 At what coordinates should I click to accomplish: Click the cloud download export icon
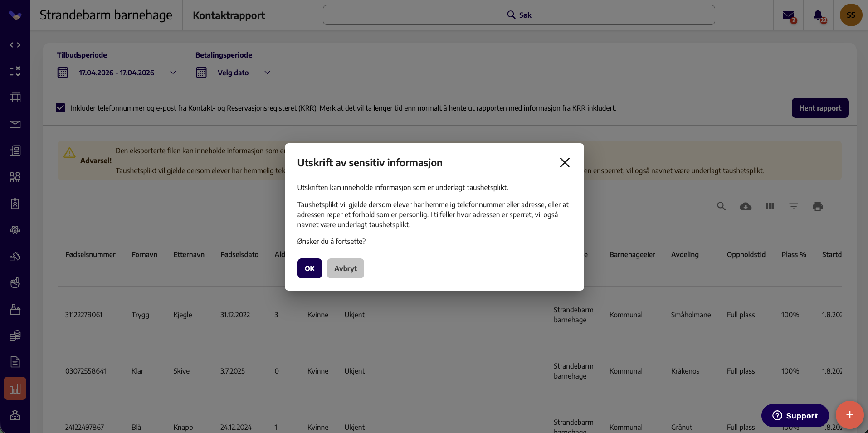746,206
